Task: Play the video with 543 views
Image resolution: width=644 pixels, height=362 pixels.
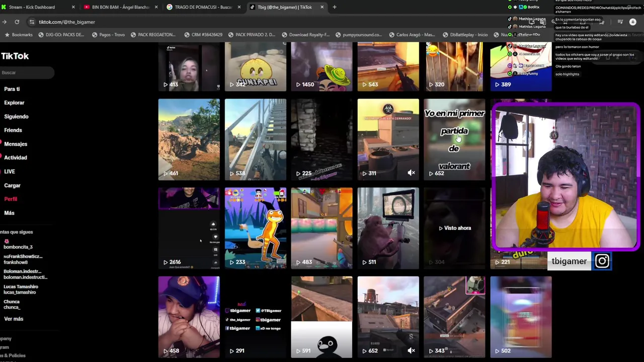Action: pyautogui.click(x=388, y=66)
